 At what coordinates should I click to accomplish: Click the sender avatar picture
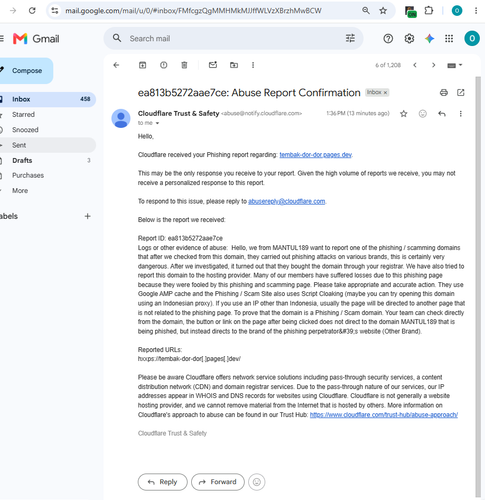point(121,118)
